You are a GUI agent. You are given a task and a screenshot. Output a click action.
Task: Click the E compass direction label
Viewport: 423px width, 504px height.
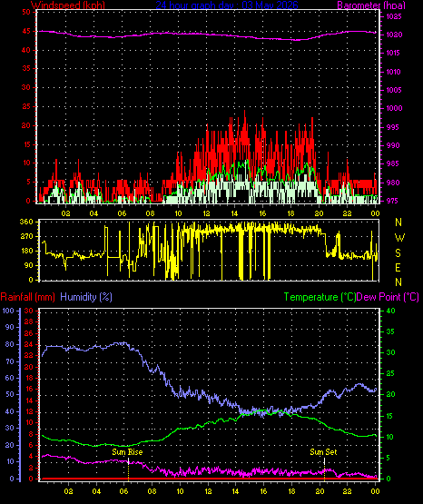tap(398, 267)
